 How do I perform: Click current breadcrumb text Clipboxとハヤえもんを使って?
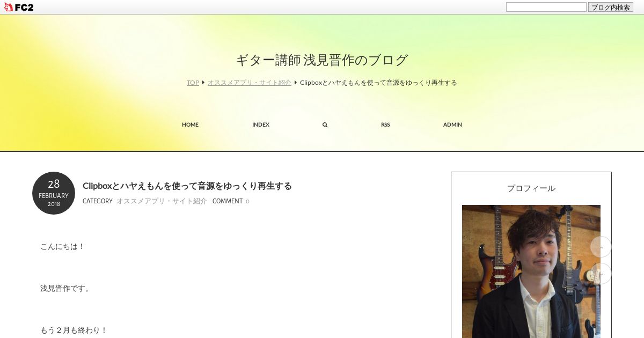click(378, 83)
